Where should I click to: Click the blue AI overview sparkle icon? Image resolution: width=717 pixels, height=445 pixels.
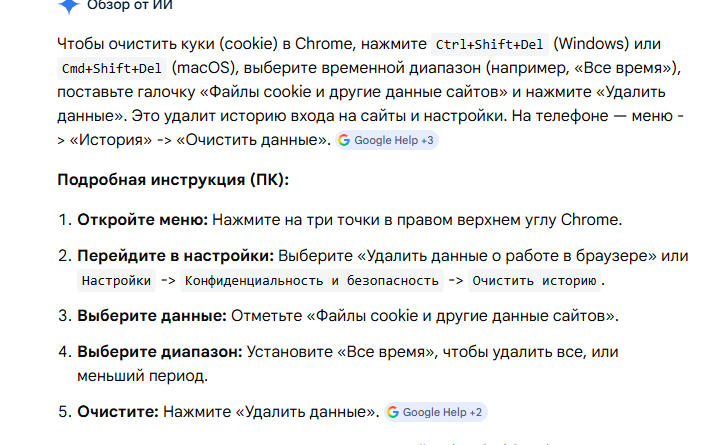coord(69,6)
